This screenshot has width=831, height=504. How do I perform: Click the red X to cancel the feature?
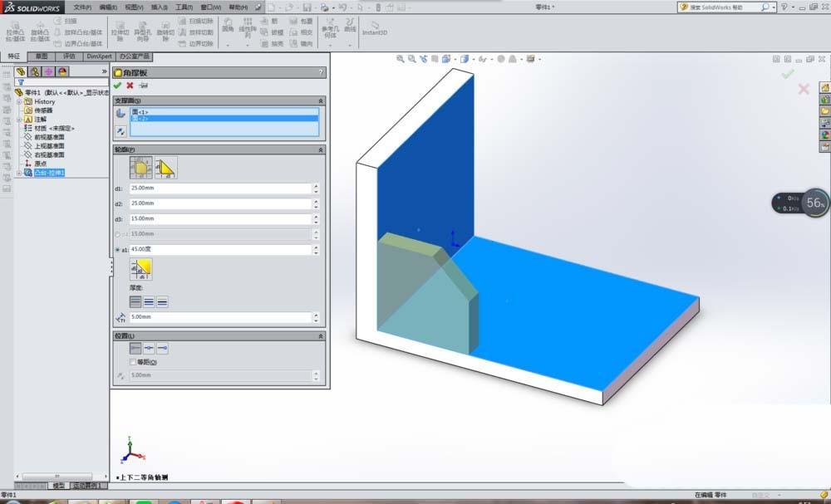pos(128,84)
